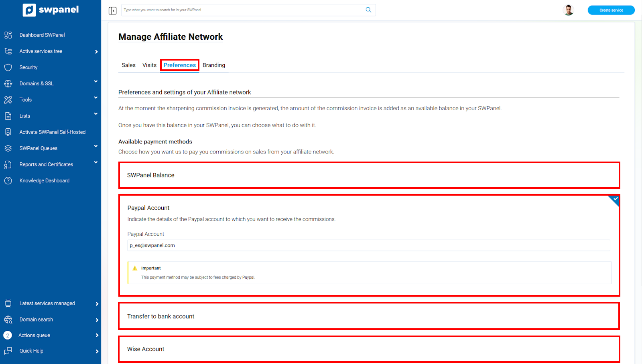This screenshot has height=364, width=642.
Task: Click the Paypal Account email field
Action: [368, 245]
